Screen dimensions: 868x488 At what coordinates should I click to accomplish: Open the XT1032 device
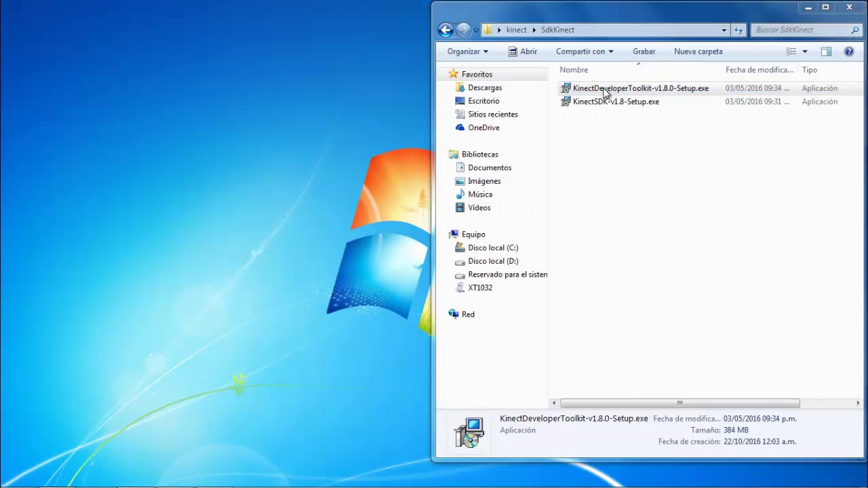coord(480,287)
